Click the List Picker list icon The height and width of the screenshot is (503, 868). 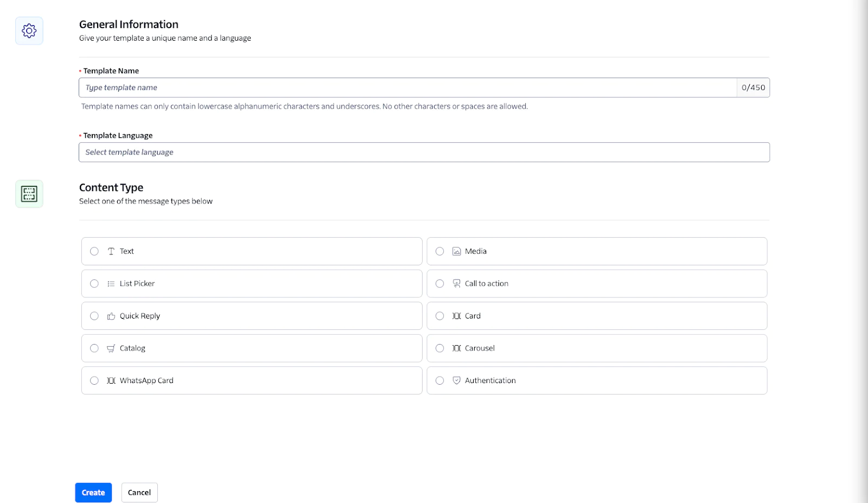[x=111, y=284]
